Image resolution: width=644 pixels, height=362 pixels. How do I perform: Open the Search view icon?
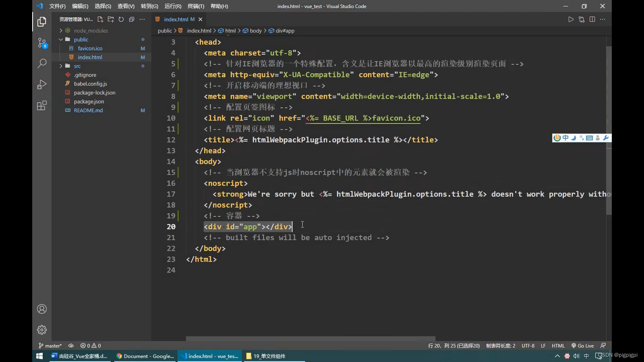42,64
